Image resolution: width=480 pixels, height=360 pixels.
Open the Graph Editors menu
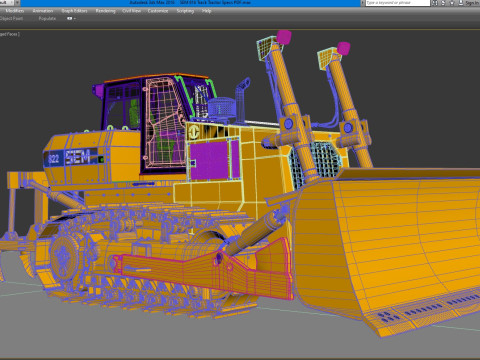[74, 11]
